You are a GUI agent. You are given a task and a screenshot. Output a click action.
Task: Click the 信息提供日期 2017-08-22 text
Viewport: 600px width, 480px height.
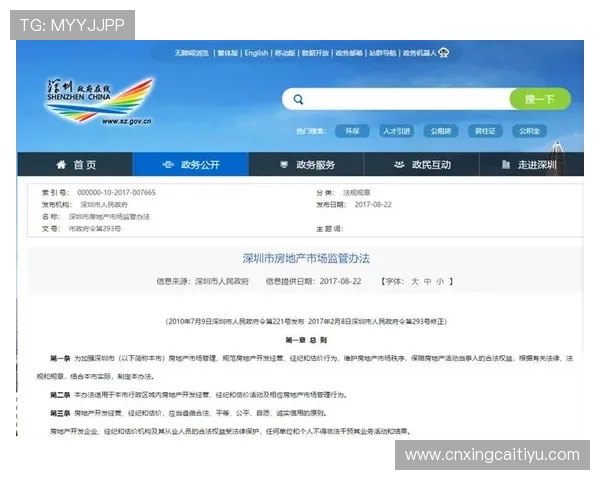[x=313, y=282]
